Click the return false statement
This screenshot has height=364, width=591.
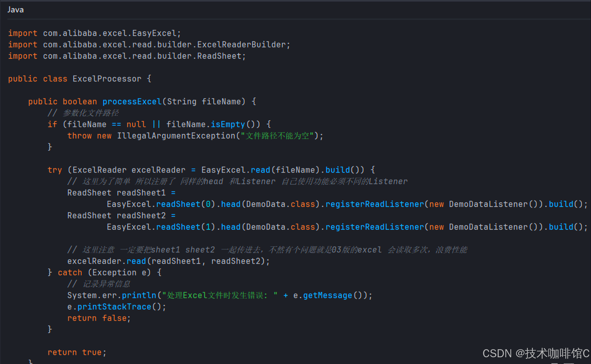click(x=99, y=318)
